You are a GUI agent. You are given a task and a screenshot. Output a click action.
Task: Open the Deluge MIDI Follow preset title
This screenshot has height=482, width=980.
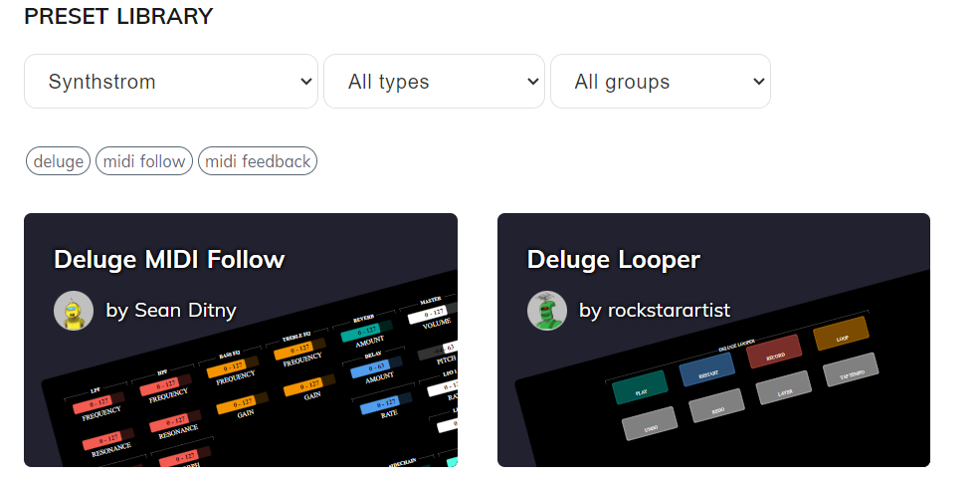169,259
